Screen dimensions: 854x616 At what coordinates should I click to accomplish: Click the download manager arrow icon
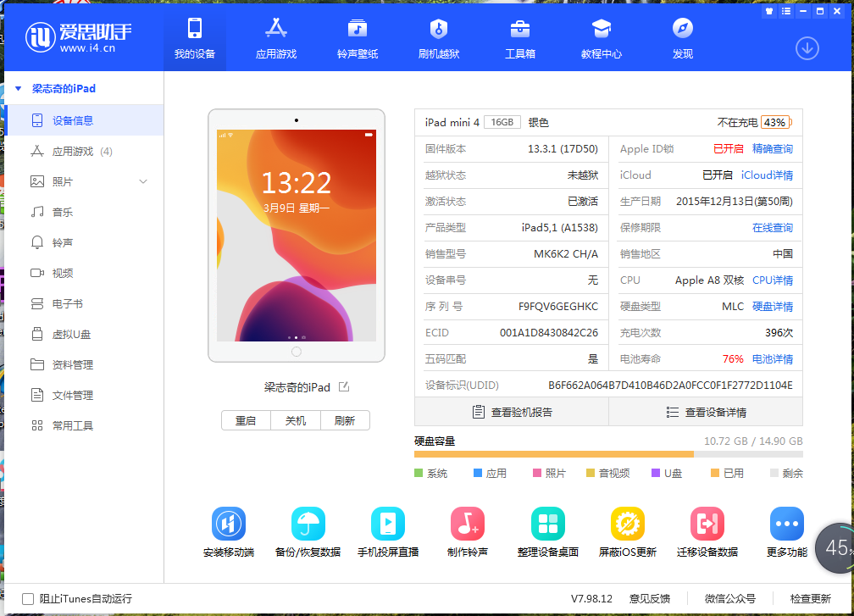coord(807,48)
